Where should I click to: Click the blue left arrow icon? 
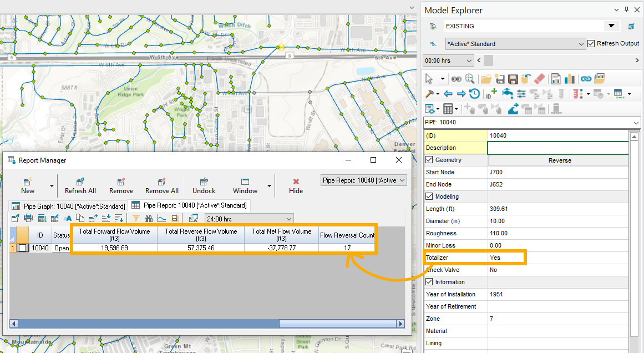pyautogui.click(x=448, y=94)
